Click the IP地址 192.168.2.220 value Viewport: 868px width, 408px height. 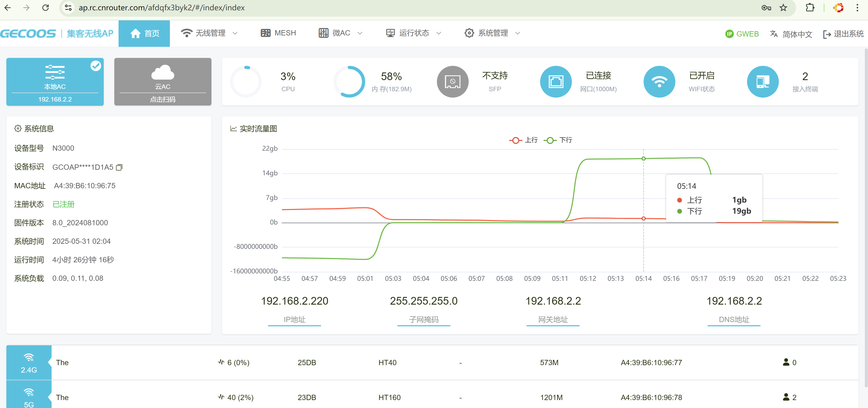click(x=295, y=301)
